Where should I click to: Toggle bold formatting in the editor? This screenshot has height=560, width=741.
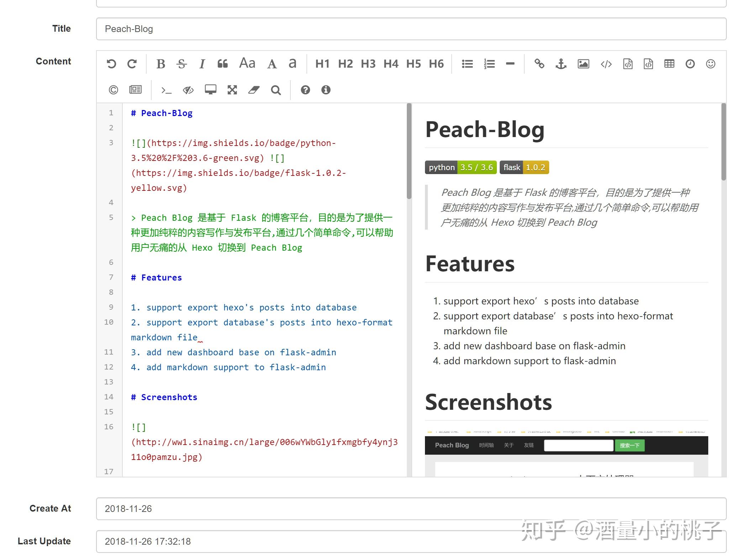[x=161, y=64]
